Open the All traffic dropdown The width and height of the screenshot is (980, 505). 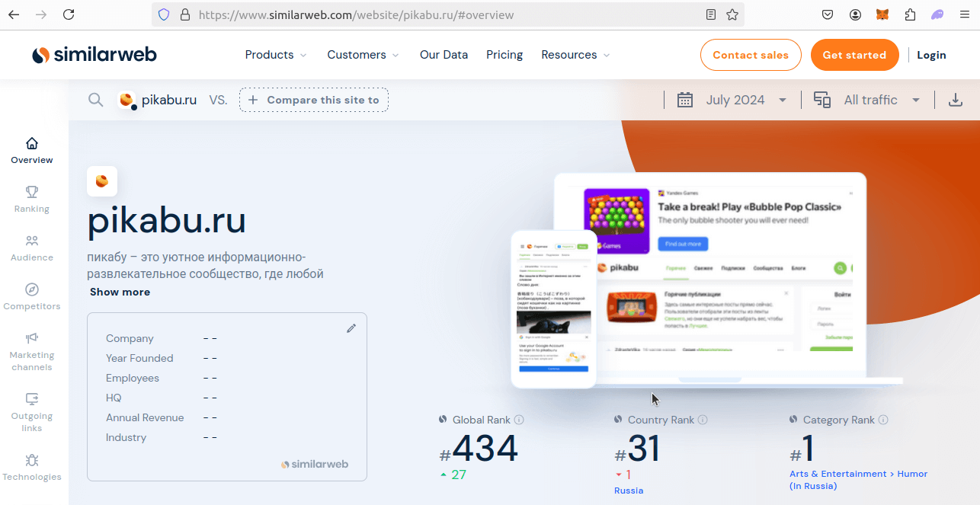click(x=882, y=100)
